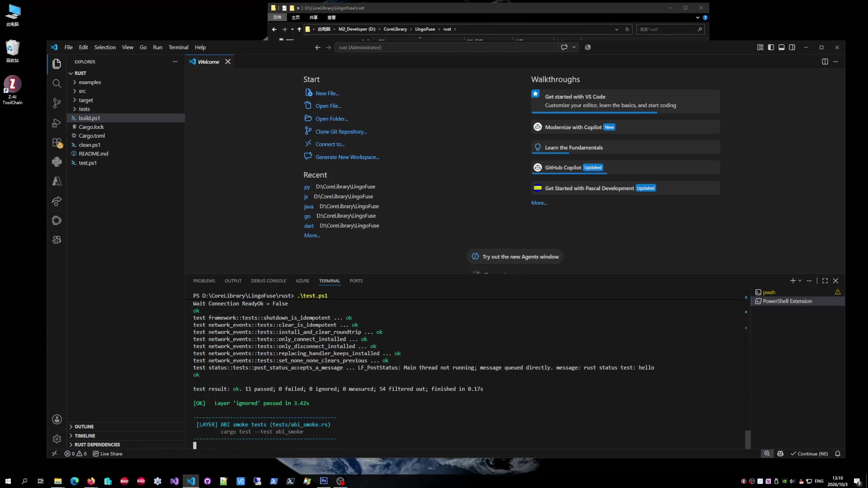Select the PowerShell Extension terminal
The height and width of the screenshot is (488, 868).
(797, 301)
